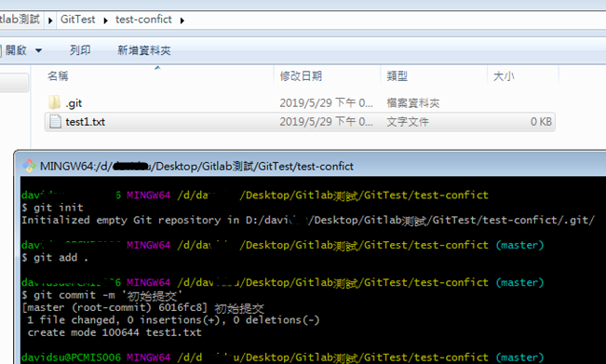Expand the arrow after GitTest breadcrumb
The width and height of the screenshot is (606, 364).
(105, 20)
